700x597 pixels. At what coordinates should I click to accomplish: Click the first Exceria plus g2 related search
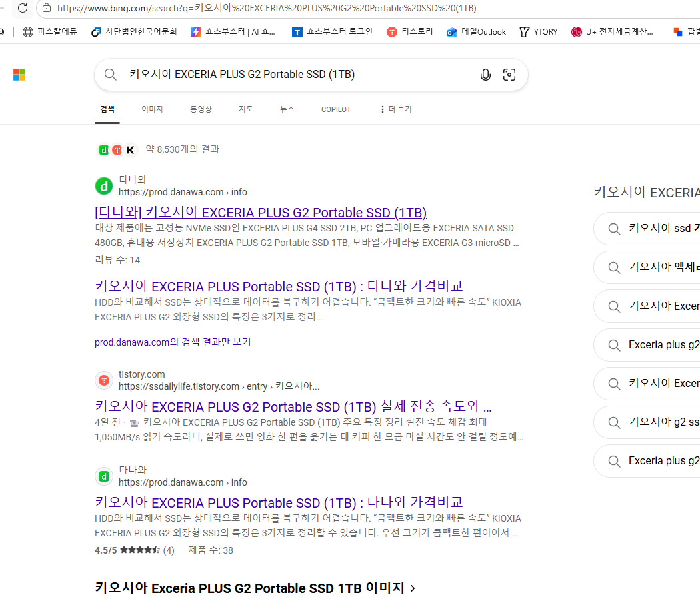click(647, 345)
